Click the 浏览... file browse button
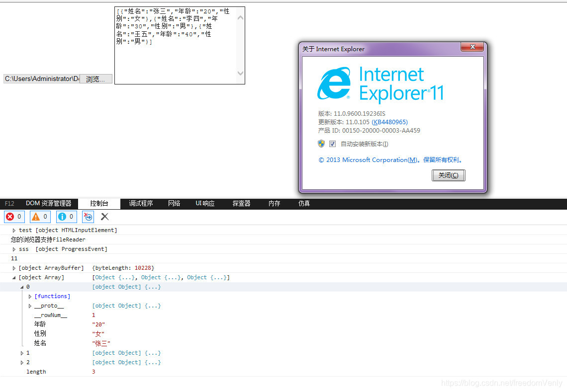Viewport: 567px width, 392px height. click(95, 79)
